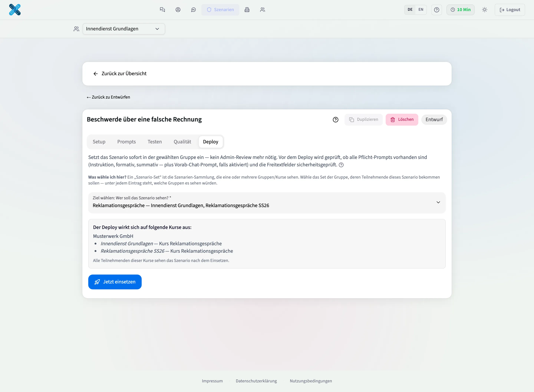Click the help question mark icon in header

436,10
